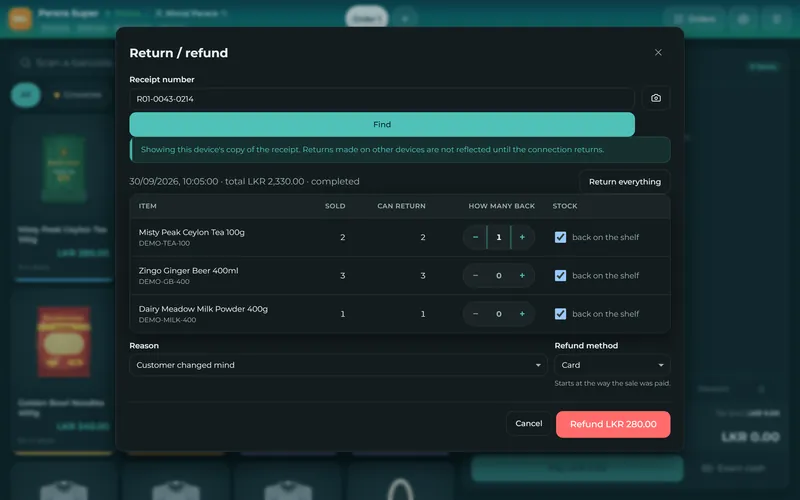Screen dimensions: 800x500
Task: Click Return everything button
Action: click(624, 182)
